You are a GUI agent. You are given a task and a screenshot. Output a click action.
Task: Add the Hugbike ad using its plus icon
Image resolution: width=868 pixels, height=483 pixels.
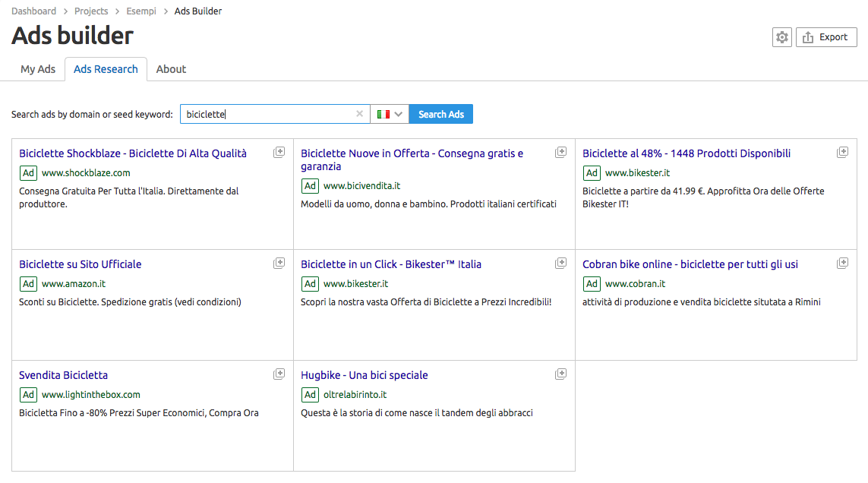(x=561, y=373)
